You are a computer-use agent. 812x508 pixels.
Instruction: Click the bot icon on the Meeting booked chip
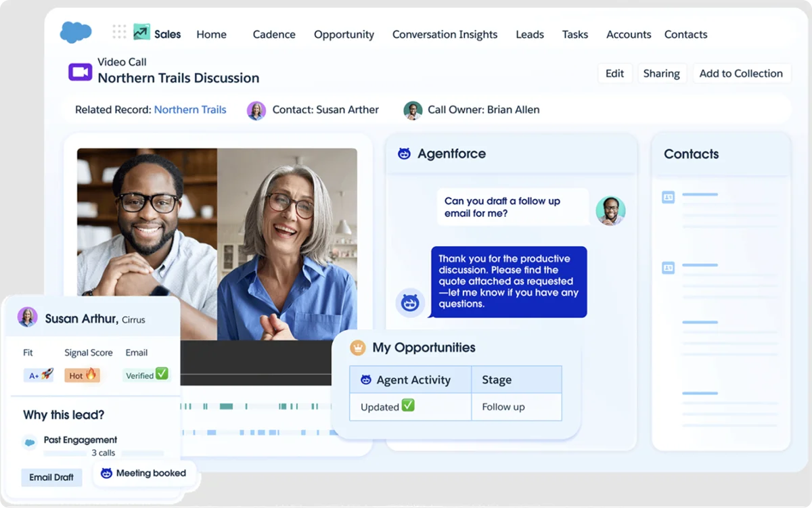click(106, 473)
